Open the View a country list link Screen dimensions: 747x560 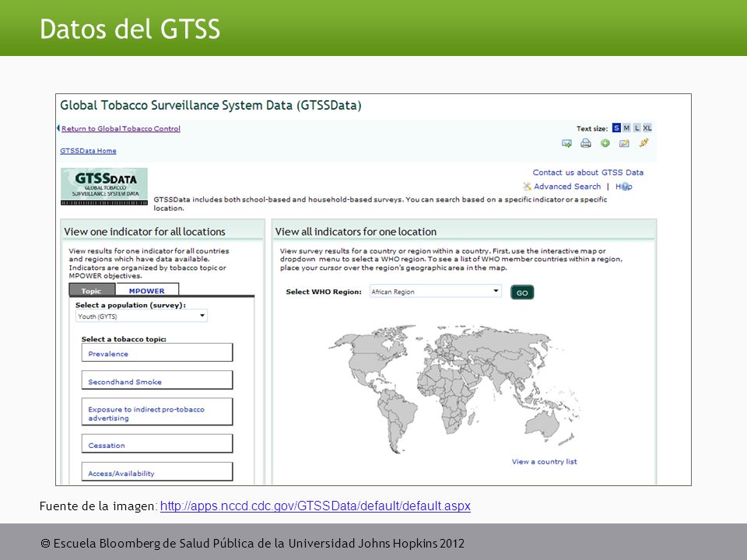point(544,461)
